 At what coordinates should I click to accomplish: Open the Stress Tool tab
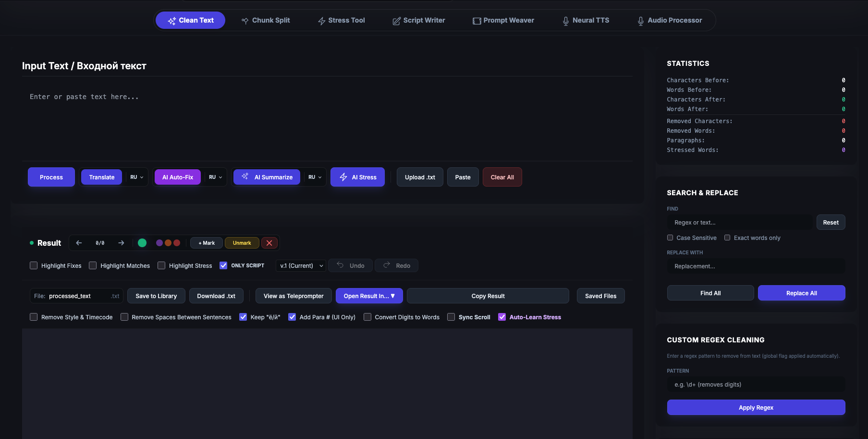click(342, 20)
